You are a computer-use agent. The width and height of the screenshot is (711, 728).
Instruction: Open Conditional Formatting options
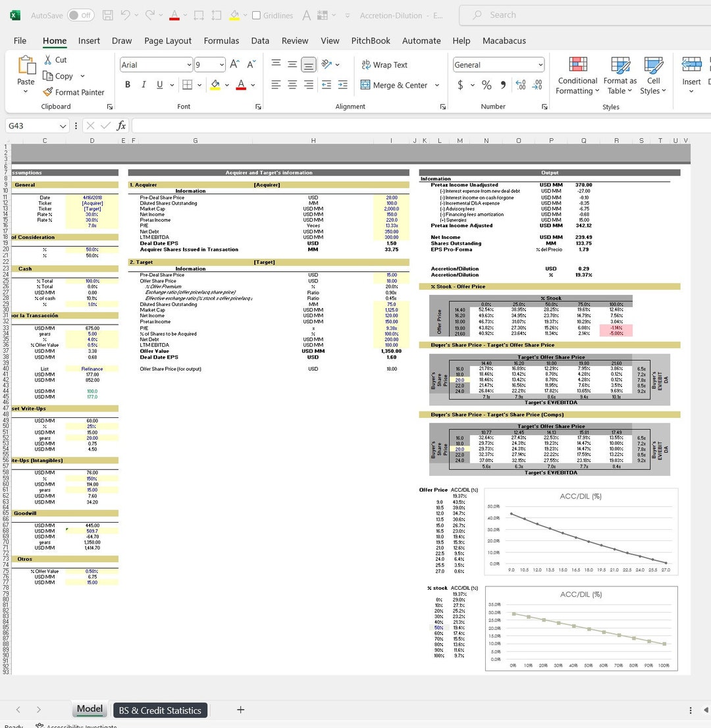577,76
